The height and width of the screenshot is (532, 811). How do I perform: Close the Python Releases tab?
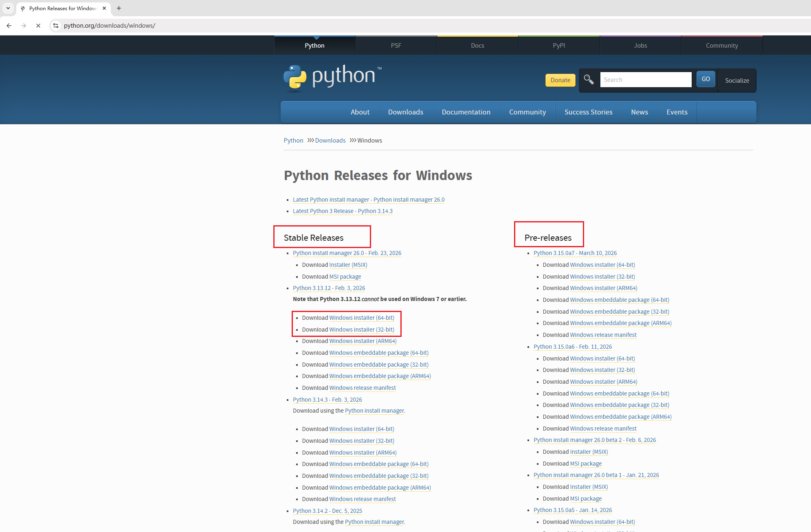coord(104,8)
